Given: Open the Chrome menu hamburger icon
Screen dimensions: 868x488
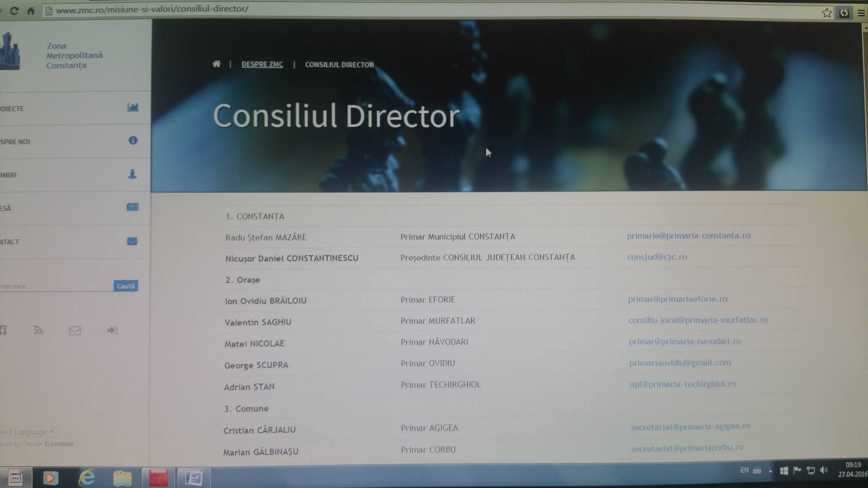Looking at the screenshot, I should [x=861, y=13].
